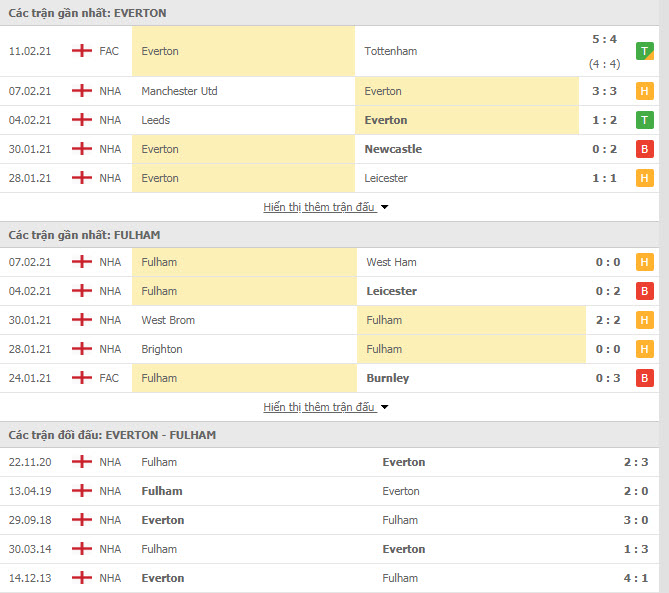This screenshot has height=593, width=669.
Task: Open the Burnley team link
Action: 387,378
